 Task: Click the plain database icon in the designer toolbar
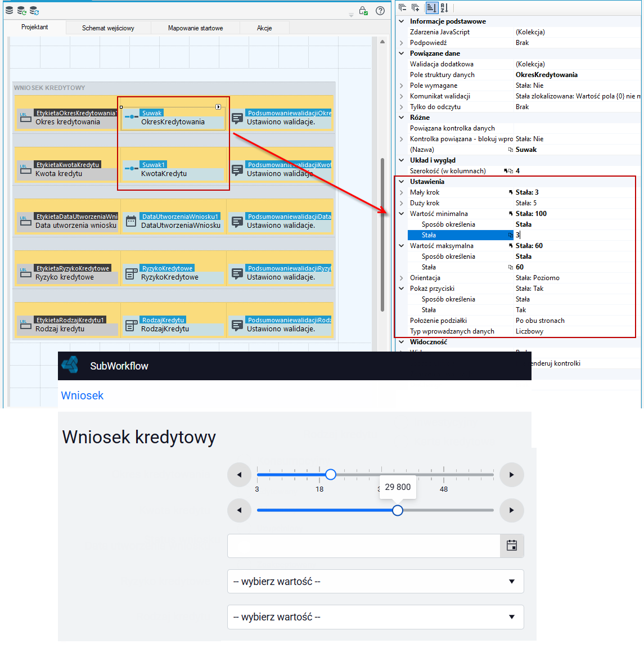(9, 10)
